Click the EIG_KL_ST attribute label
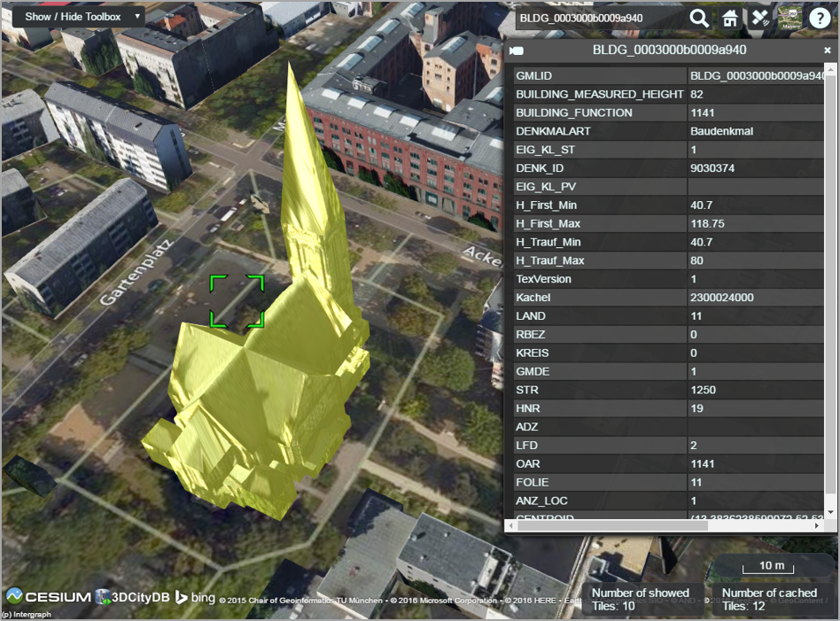 click(545, 150)
